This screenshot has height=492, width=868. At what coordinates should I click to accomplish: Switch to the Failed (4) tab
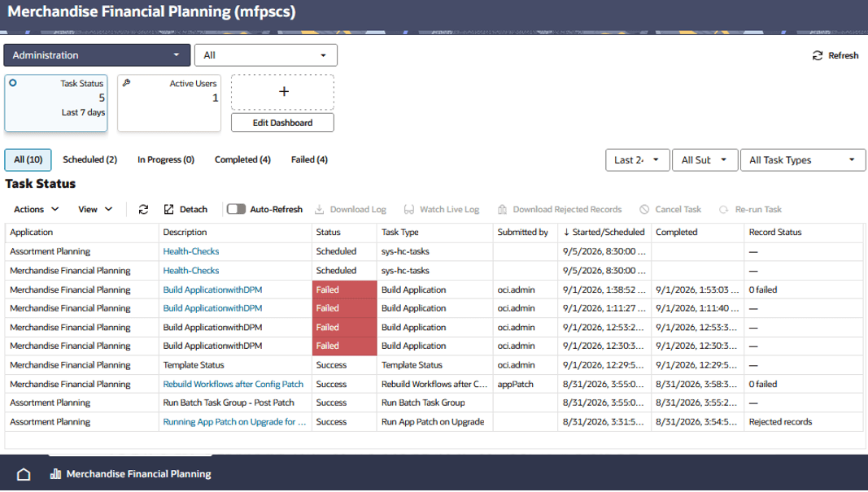click(x=309, y=160)
